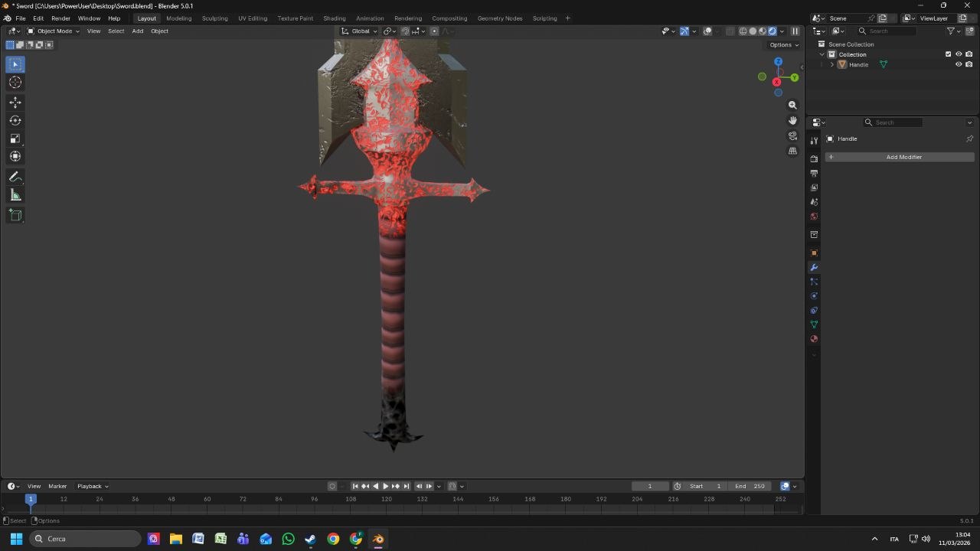Open the viewport Options button

781,44
